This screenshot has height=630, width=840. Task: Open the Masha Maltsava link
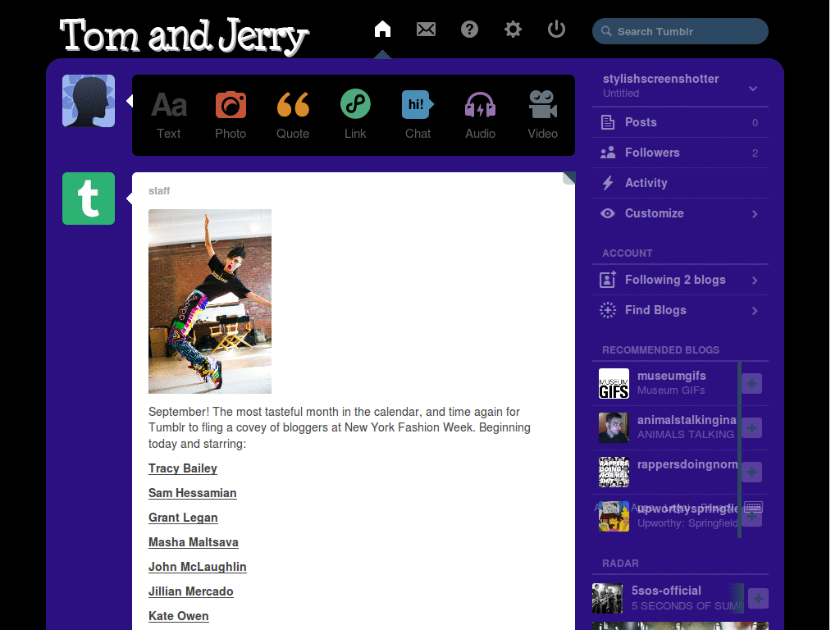click(194, 542)
